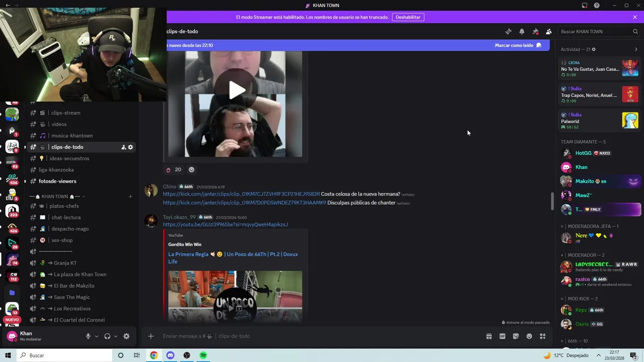Open the apps launcher icon in message bar

click(542, 336)
